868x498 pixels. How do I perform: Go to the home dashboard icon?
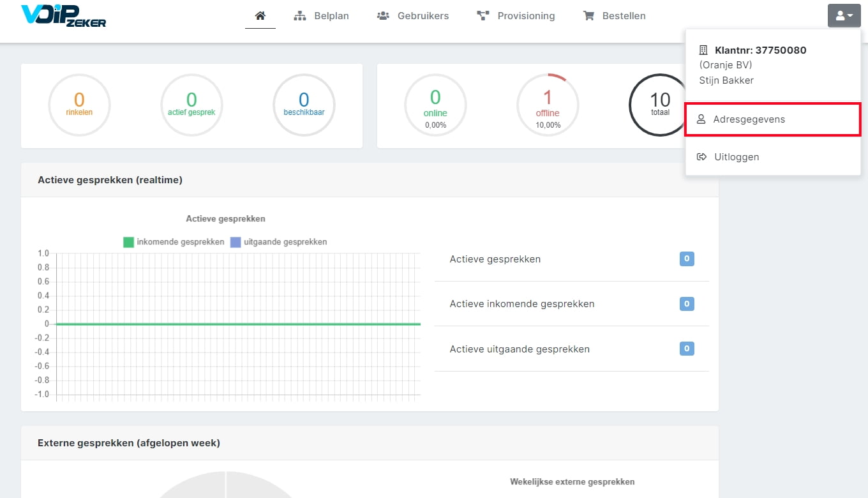point(260,16)
